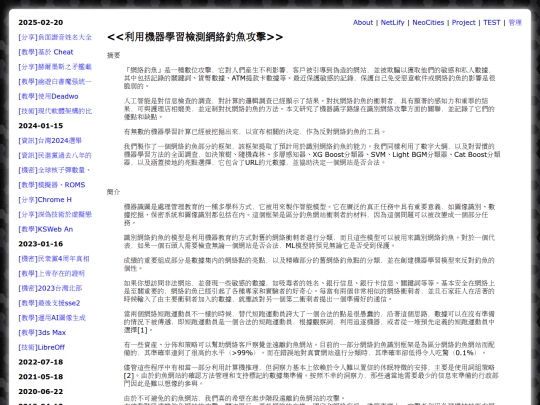Open the [教學]運用AI圖像生成 article link
Image resolution: width=540 pixels, height=405 pixels.
click(52, 318)
